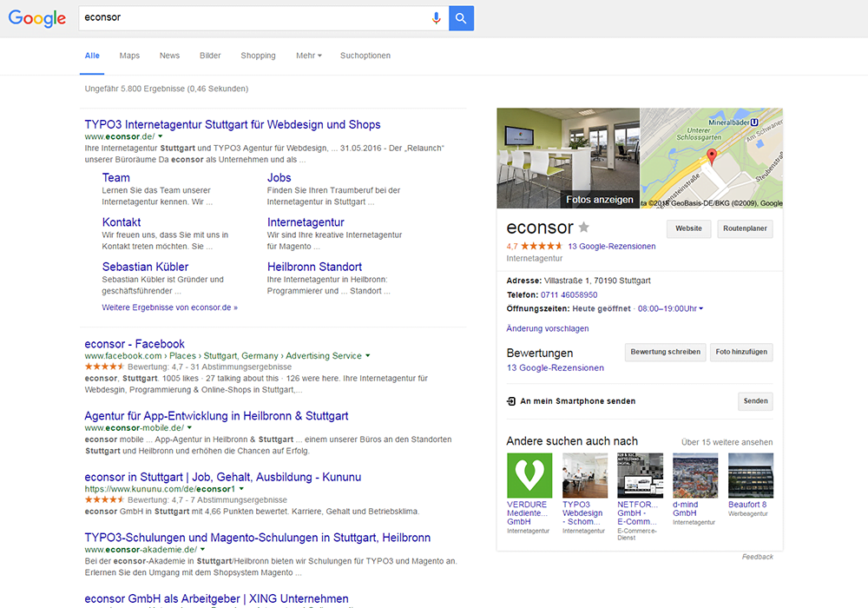Click Fotos anzeigen office photo
The image size is (868, 608).
tap(568, 158)
